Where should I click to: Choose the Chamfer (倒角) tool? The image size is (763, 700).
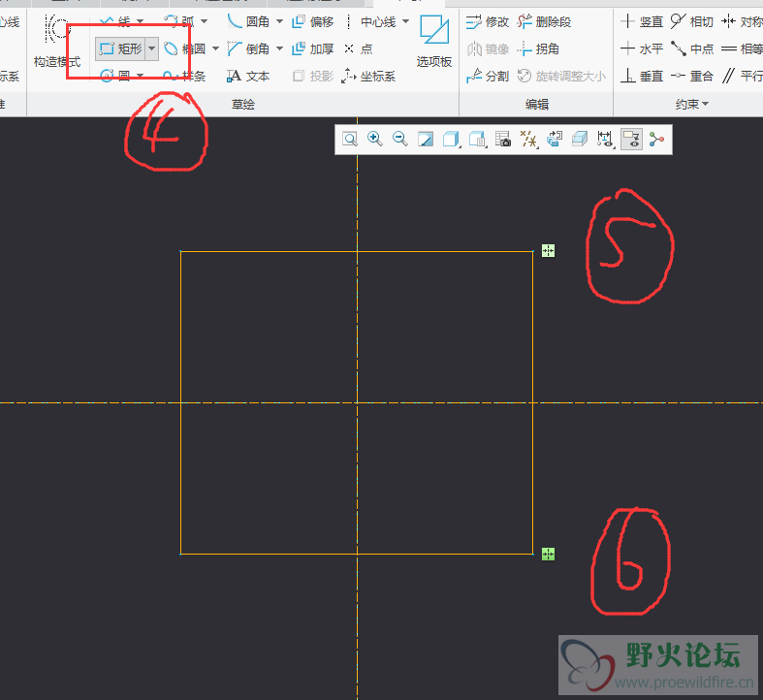pos(248,48)
